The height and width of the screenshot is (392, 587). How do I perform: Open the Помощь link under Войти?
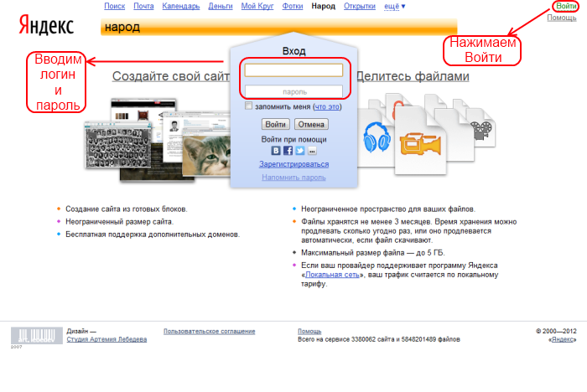562,18
